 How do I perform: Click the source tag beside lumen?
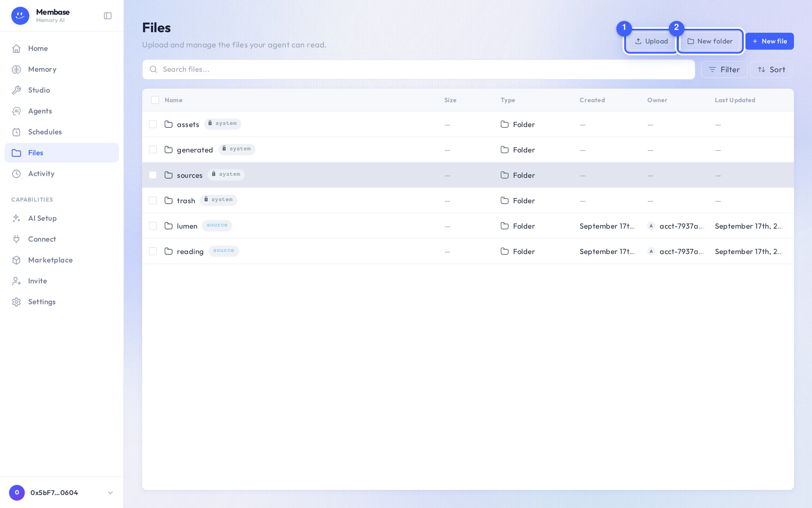[x=217, y=225]
